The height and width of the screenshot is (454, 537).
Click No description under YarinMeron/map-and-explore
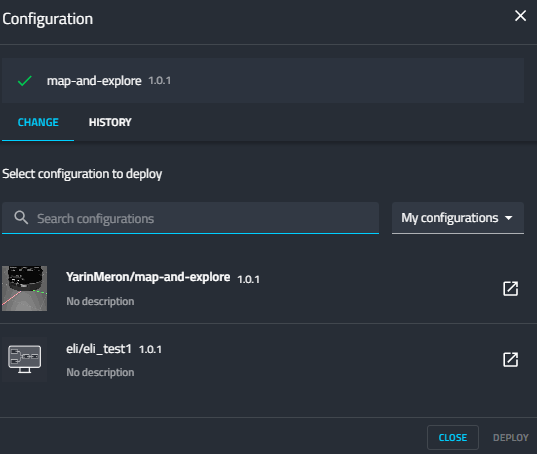[x=100, y=301]
